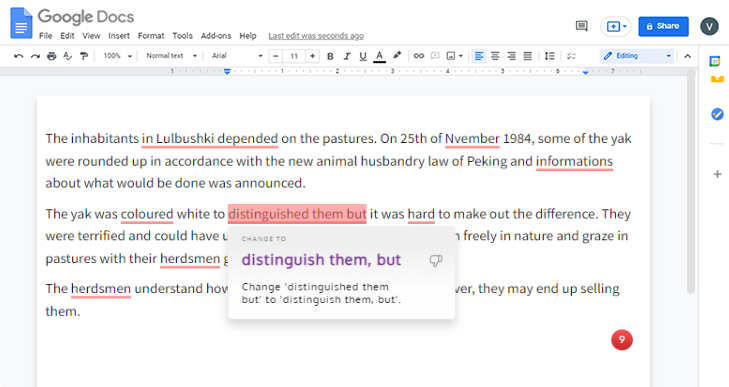729x387 pixels.
Task: Click the underlined word 'hard'
Action: coord(421,214)
